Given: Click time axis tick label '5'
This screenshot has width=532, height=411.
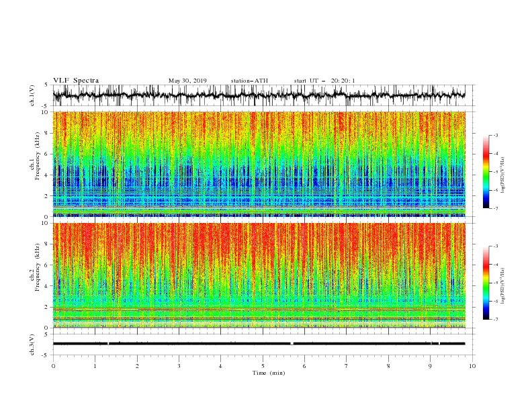Looking at the screenshot, I should coord(263,366).
